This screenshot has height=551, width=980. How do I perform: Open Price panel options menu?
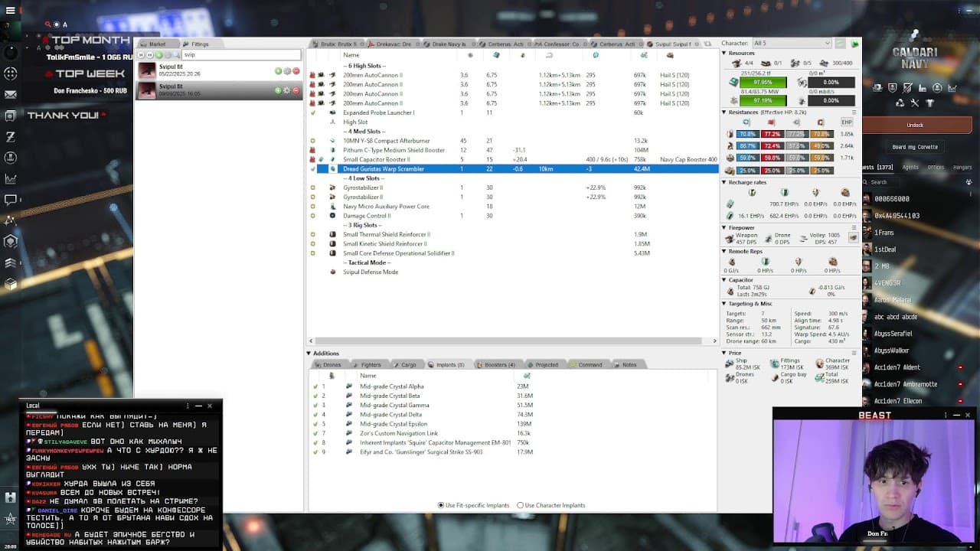854,354
